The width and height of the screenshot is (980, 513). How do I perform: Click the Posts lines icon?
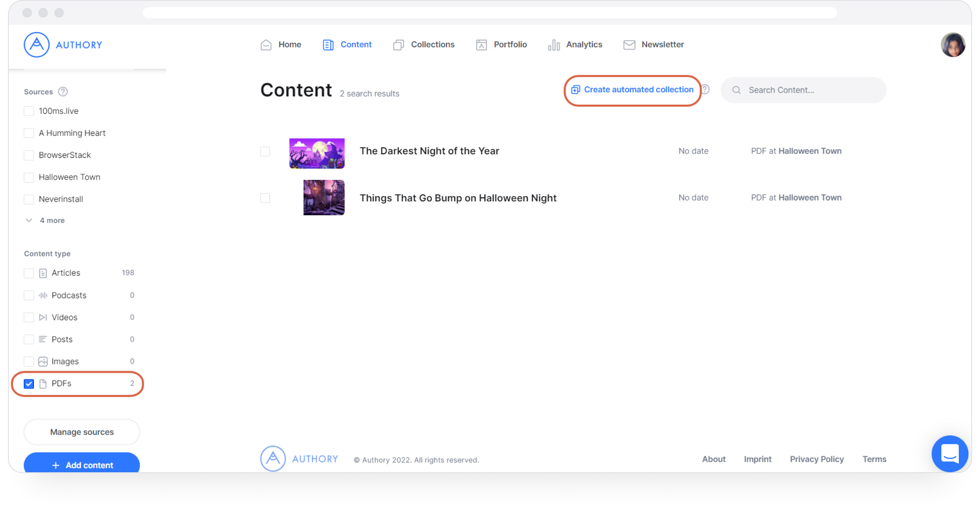click(43, 339)
